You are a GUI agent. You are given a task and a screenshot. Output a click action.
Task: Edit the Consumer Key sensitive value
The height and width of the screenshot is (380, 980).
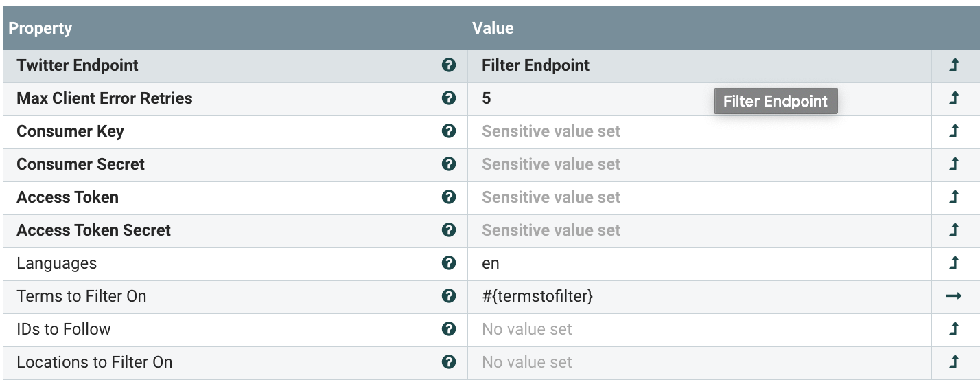point(551,131)
